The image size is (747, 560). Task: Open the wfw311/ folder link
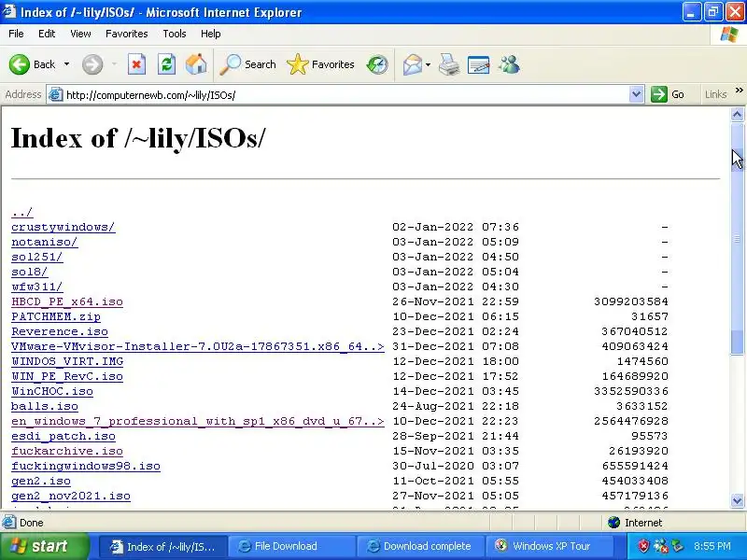(36, 287)
